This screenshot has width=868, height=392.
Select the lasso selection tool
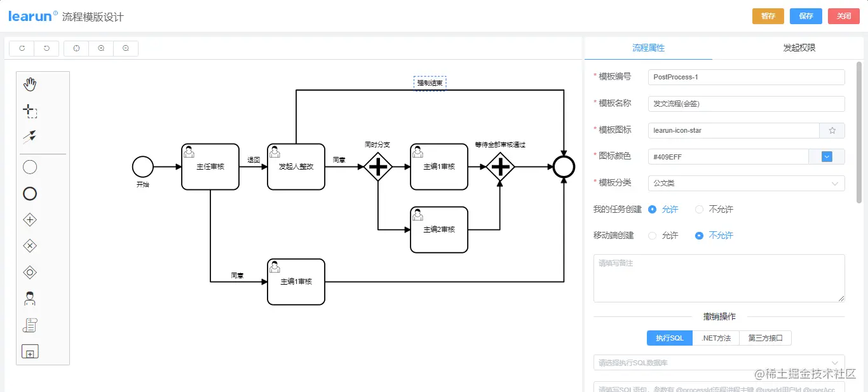pyautogui.click(x=30, y=112)
